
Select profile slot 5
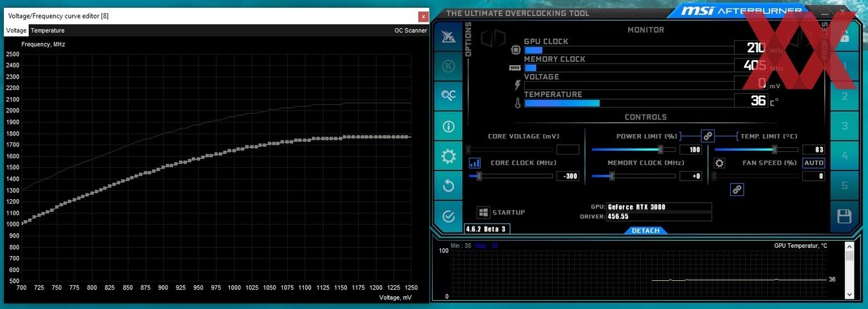pos(844,186)
